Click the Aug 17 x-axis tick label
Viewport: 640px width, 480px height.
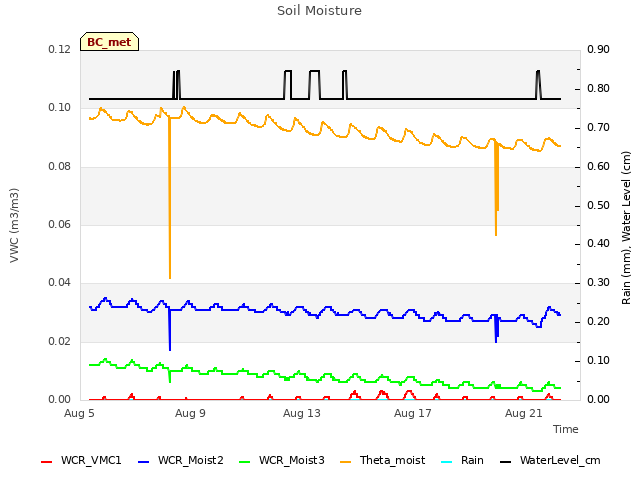413,413
